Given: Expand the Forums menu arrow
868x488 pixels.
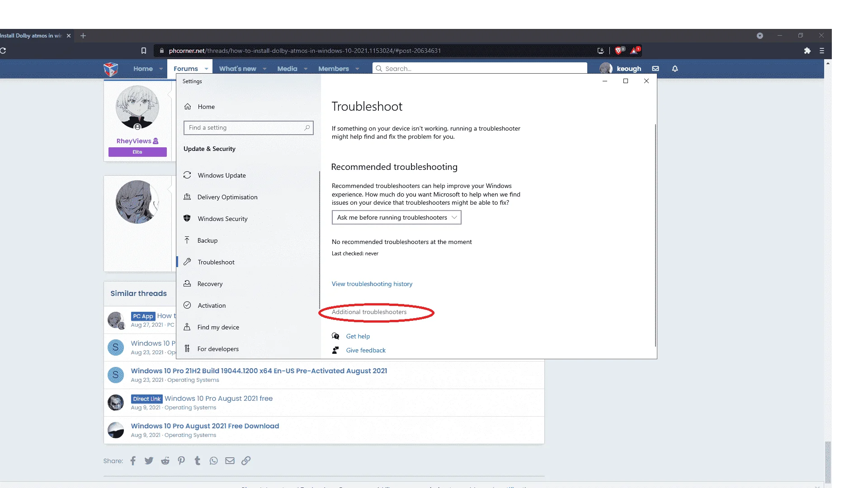Looking at the screenshot, I should pos(207,69).
